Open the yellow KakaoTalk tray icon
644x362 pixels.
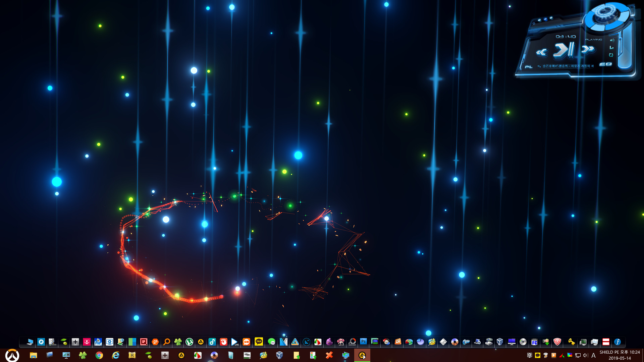pyautogui.click(x=538, y=355)
